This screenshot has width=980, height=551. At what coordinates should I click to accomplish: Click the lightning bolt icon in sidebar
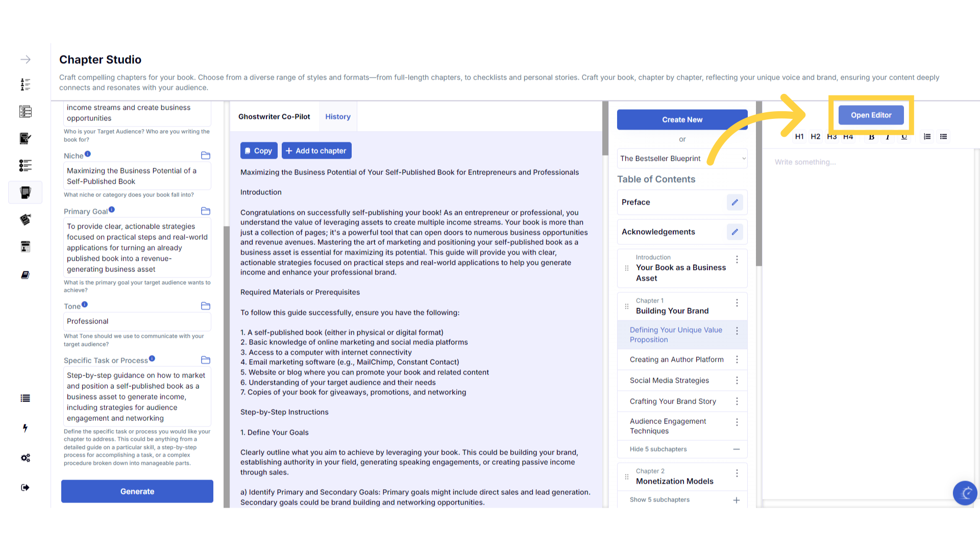[x=25, y=428]
